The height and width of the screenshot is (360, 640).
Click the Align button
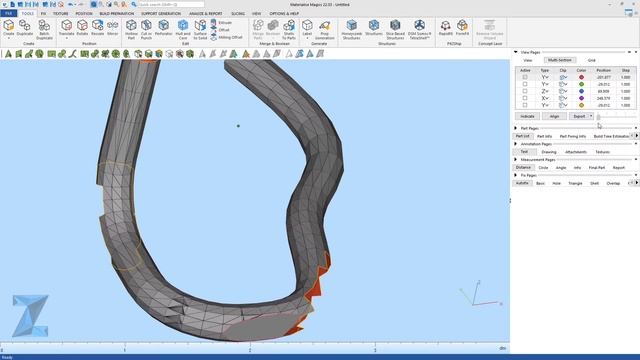coord(554,116)
